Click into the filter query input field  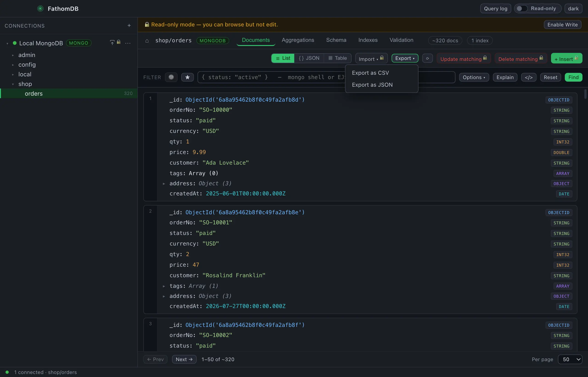click(x=326, y=77)
